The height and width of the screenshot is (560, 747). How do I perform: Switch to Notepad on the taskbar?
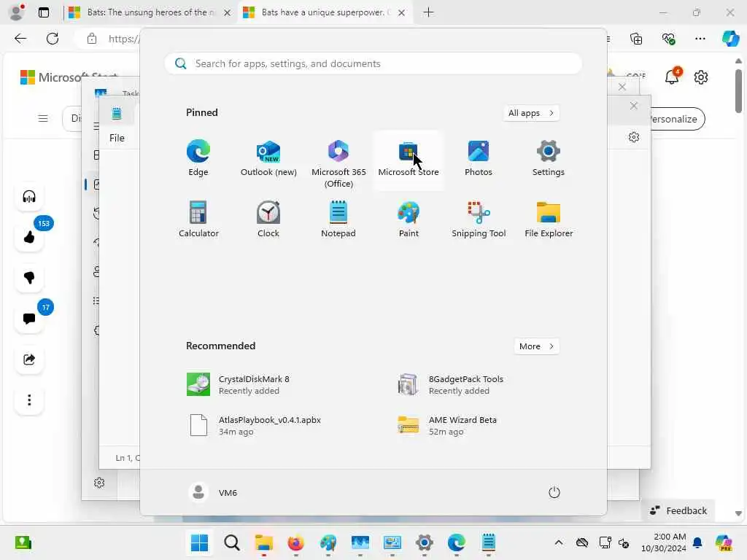tap(488, 542)
